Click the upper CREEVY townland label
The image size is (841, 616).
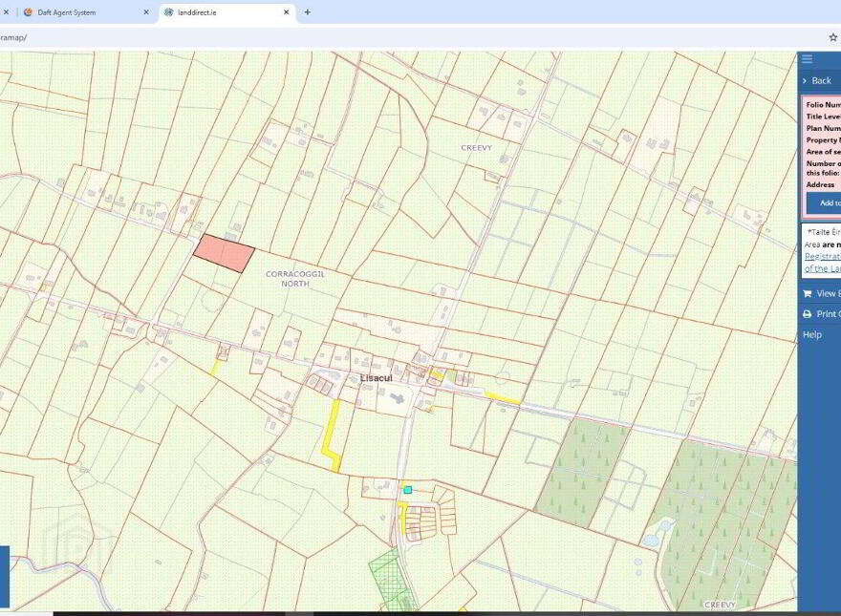click(x=476, y=147)
